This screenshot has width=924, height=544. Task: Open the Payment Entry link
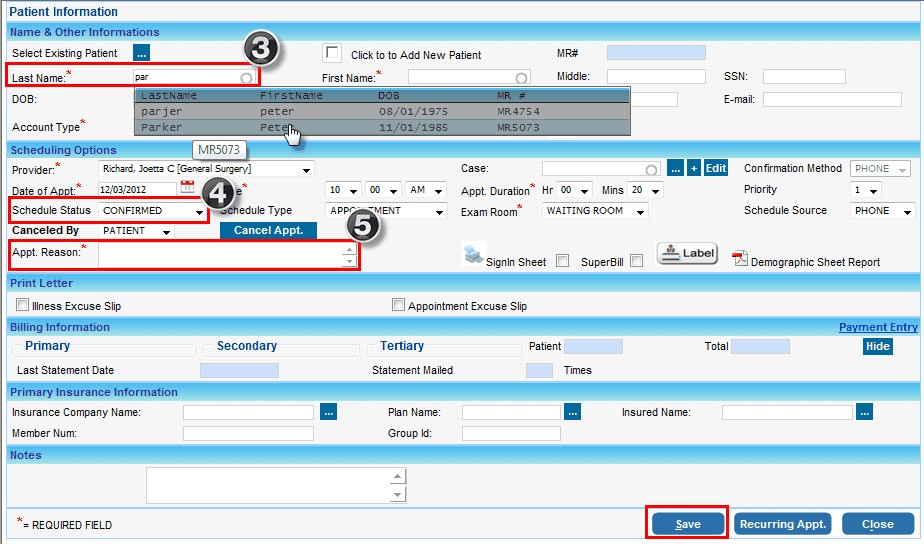pyautogui.click(x=877, y=327)
